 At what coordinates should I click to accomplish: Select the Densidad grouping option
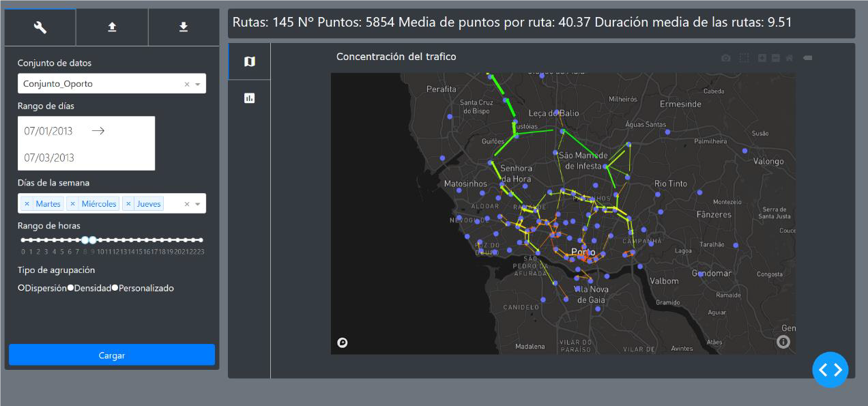tap(70, 288)
